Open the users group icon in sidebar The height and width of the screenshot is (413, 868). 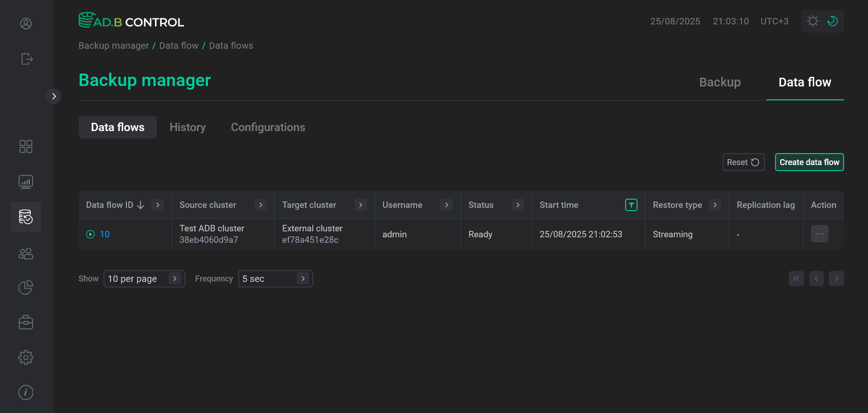pos(26,253)
